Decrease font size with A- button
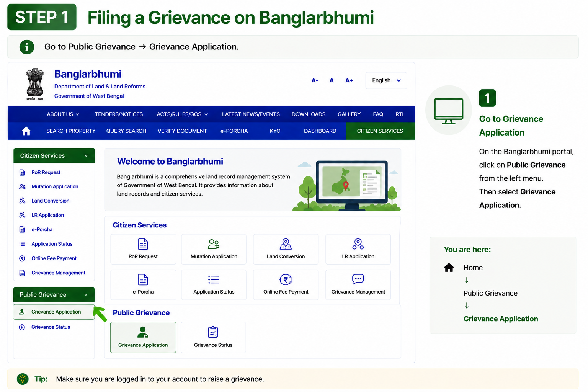The image size is (588, 392). [315, 80]
